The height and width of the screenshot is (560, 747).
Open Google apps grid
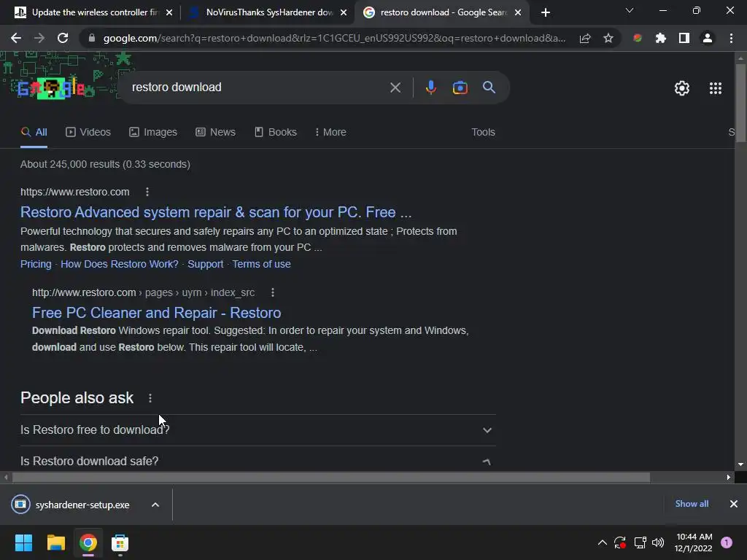point(716,88)
